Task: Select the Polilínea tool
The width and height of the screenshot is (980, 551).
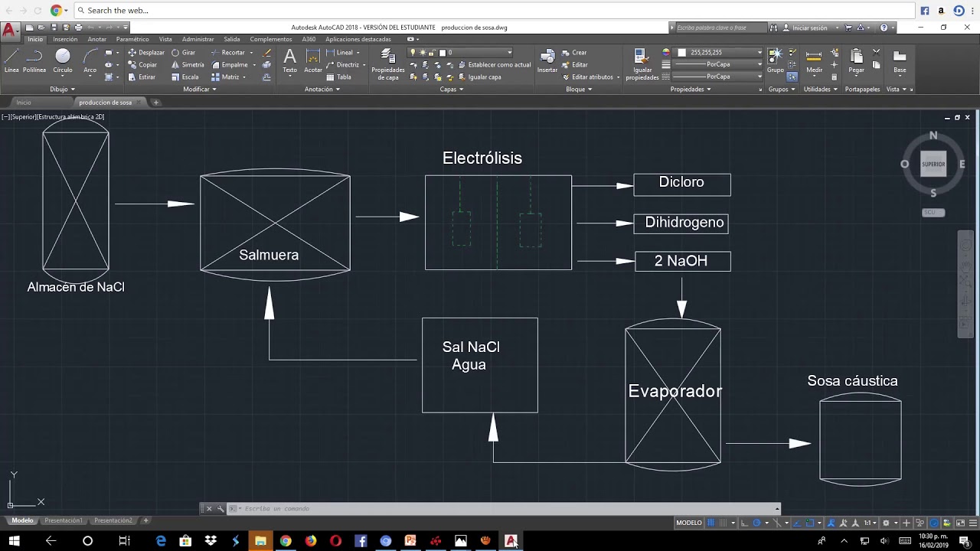Action: tap(34, 60)
